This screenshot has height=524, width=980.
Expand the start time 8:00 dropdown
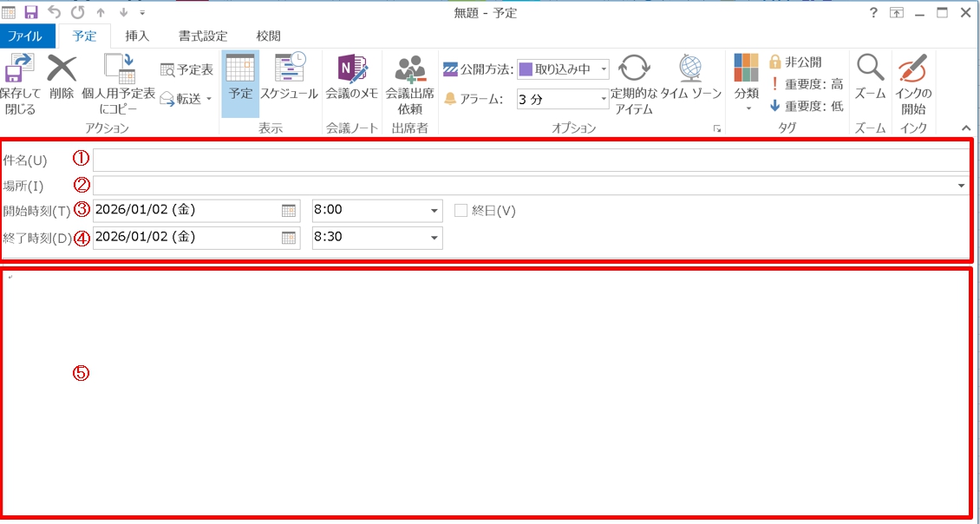434,211
